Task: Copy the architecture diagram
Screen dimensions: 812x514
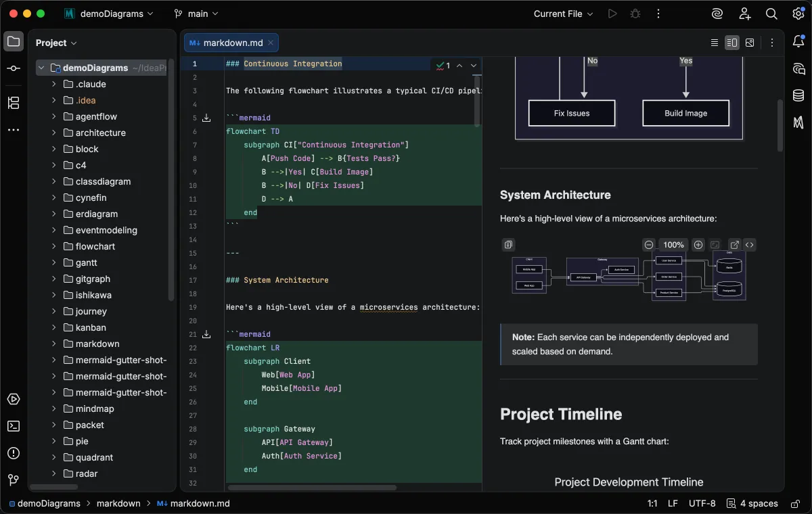Action: 509,245
